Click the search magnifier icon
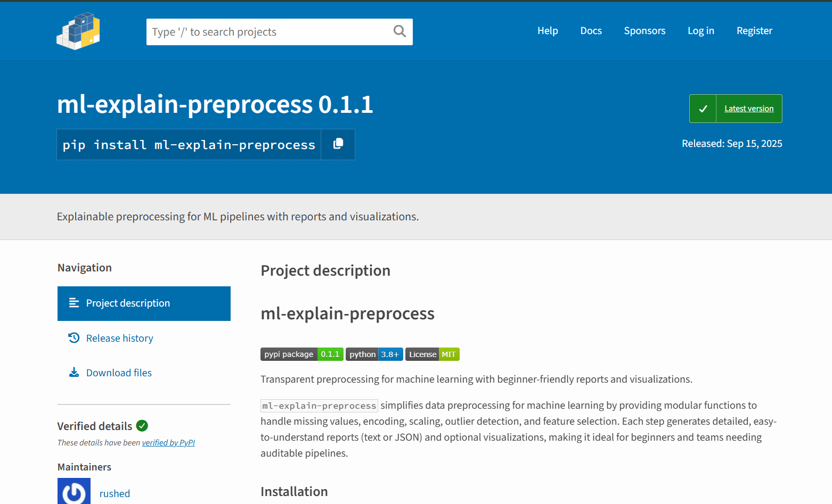Viewport: 832px width, 504px height. (x=399, y=31)
